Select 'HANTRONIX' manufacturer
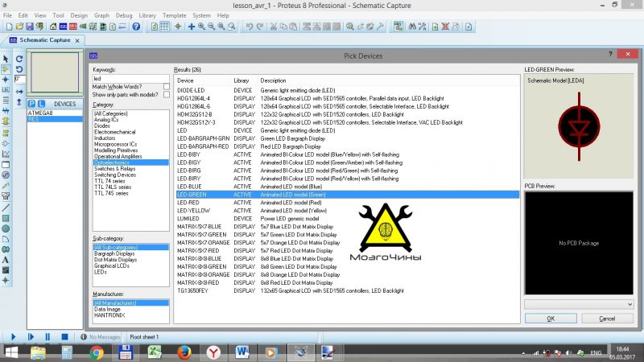The height and width of the screenshot is (362, 644). (130, 315)
